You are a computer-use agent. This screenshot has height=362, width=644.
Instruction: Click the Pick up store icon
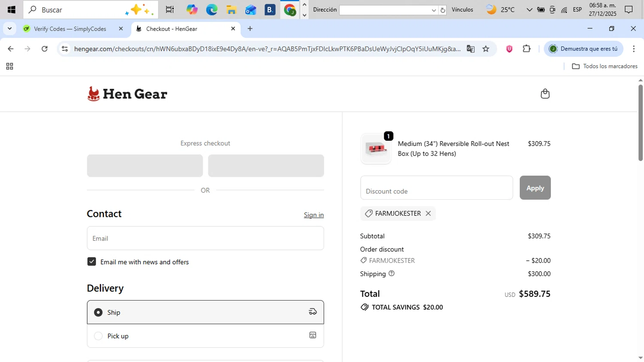pos(313,335)
